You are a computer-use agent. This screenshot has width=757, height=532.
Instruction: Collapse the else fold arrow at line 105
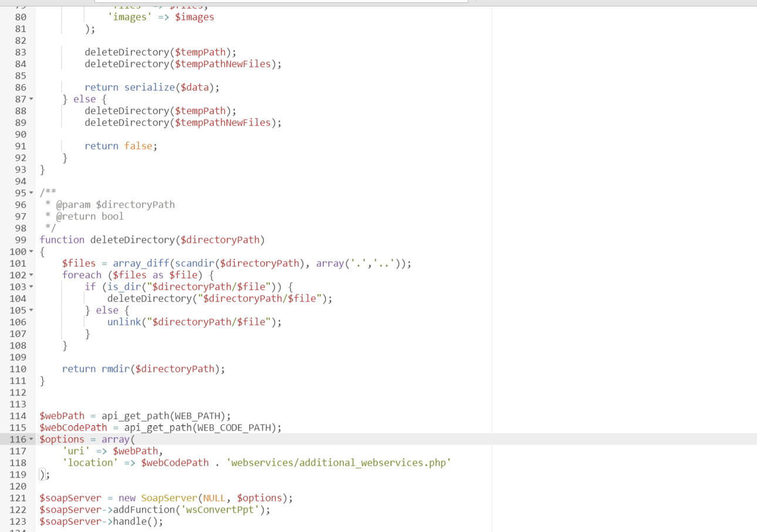pos(31,310)
